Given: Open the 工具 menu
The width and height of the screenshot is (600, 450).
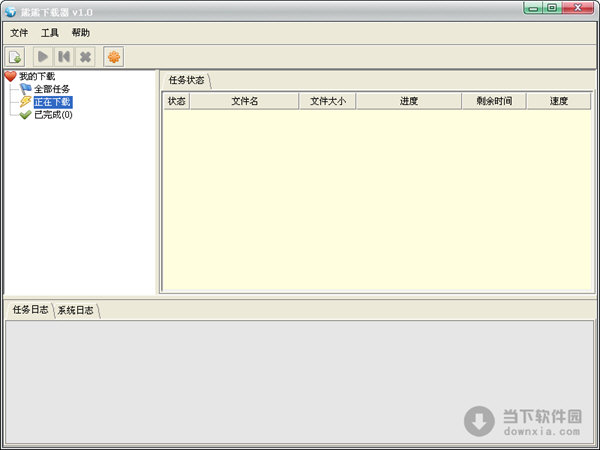Looking at the screenshot, I should 50,33.
